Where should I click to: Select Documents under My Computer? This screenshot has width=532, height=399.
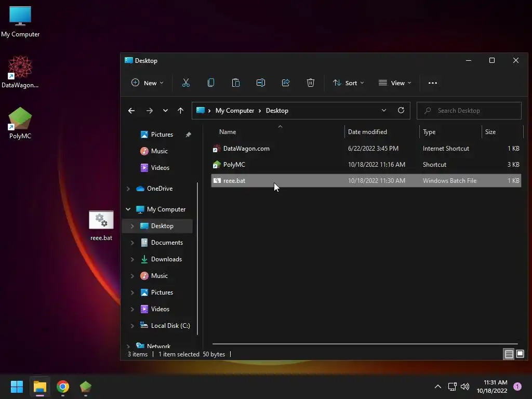[167, 243]
